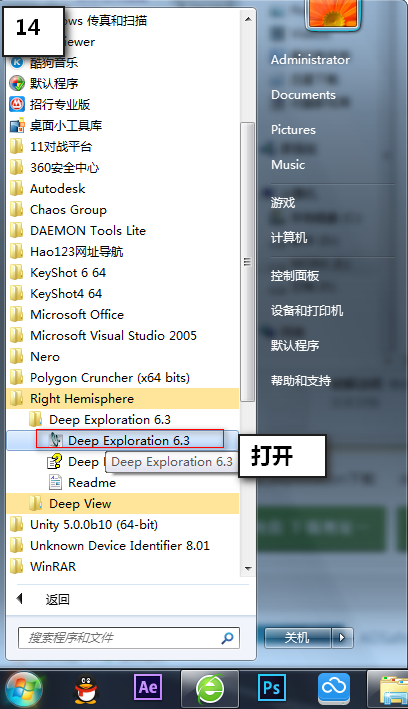The width and height of the screenshot is (408, 709).
Task: Click the Autodesk folder icon
Action: 17,188
